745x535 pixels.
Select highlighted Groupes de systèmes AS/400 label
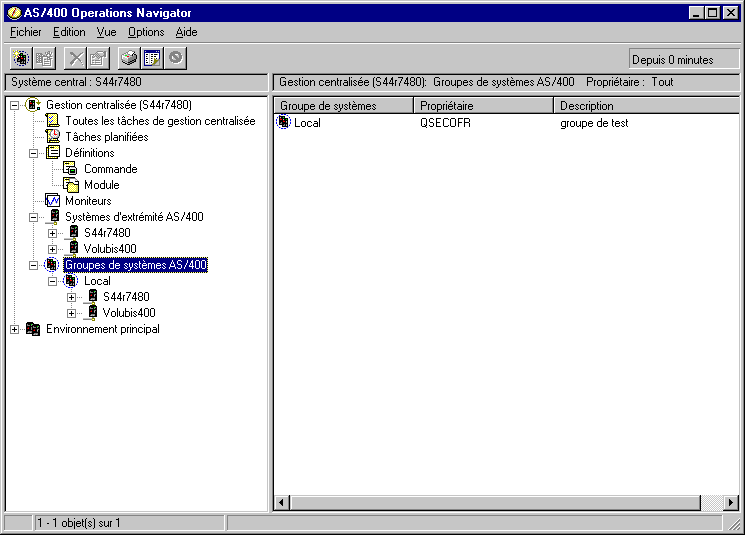(x=135, y=265)
